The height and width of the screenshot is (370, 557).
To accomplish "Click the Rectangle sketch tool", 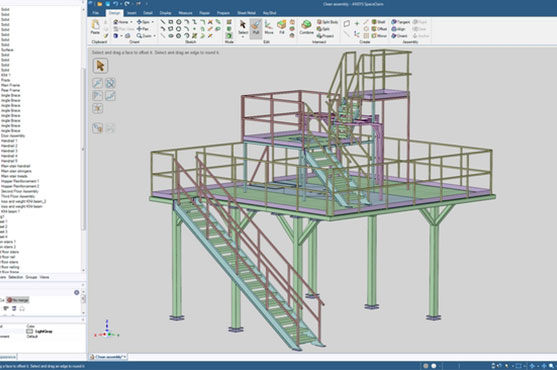I will coord(171,22).
